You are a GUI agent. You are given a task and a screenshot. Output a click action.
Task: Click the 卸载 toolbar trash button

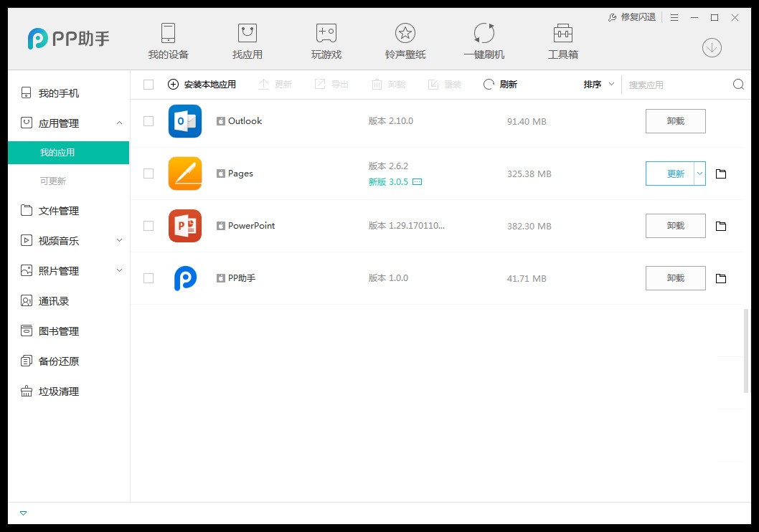pyautogui.click(x=388, y=85)
